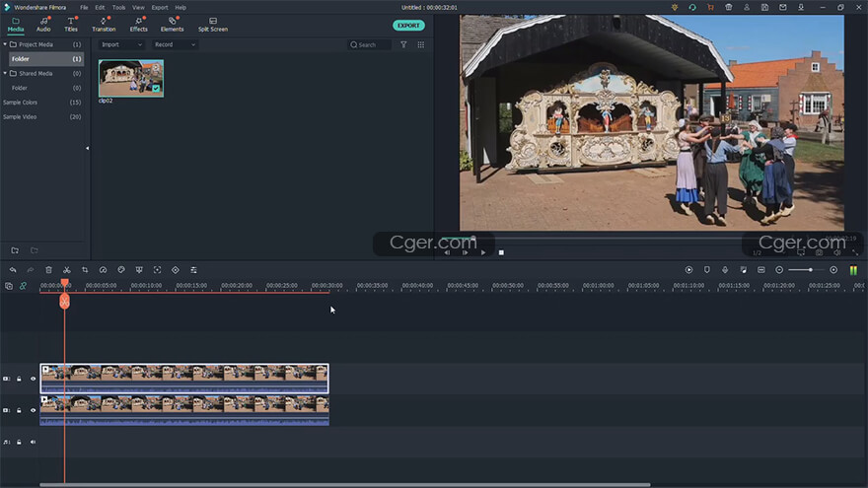Play the preview video
Screen dimensions: 868x488
(483, 252)
